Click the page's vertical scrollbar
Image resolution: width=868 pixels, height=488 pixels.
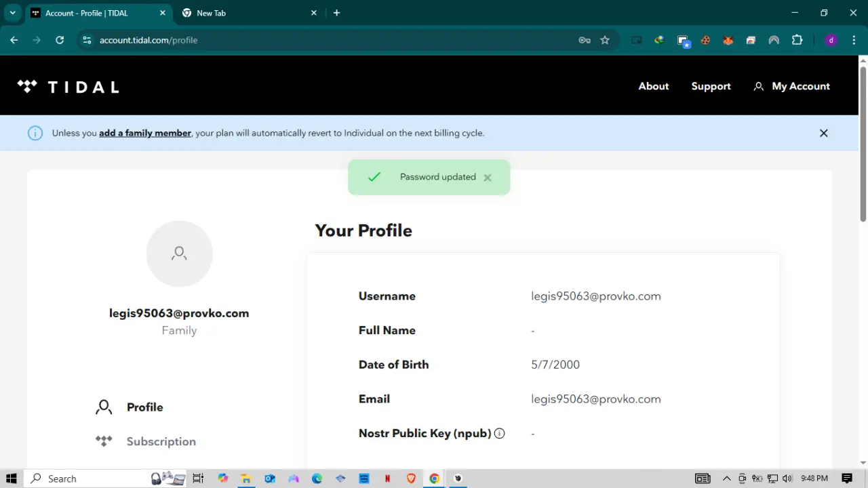(x=863, y=144)
